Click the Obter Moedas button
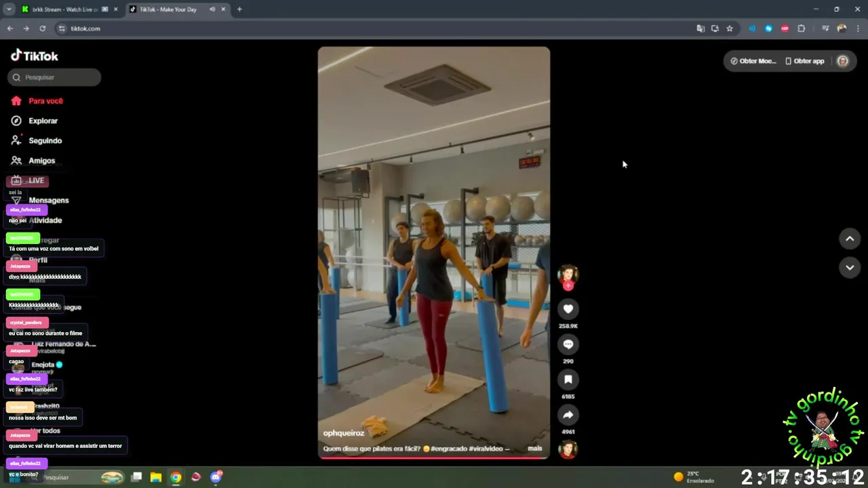The height and width of the screenshot is (488, 868). 753,61
